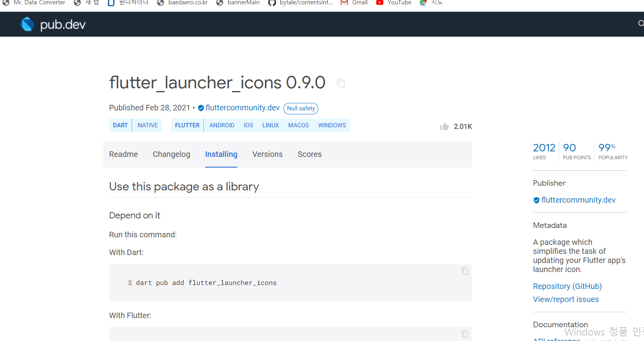Click 'Use this package as a library' heading

184,187
